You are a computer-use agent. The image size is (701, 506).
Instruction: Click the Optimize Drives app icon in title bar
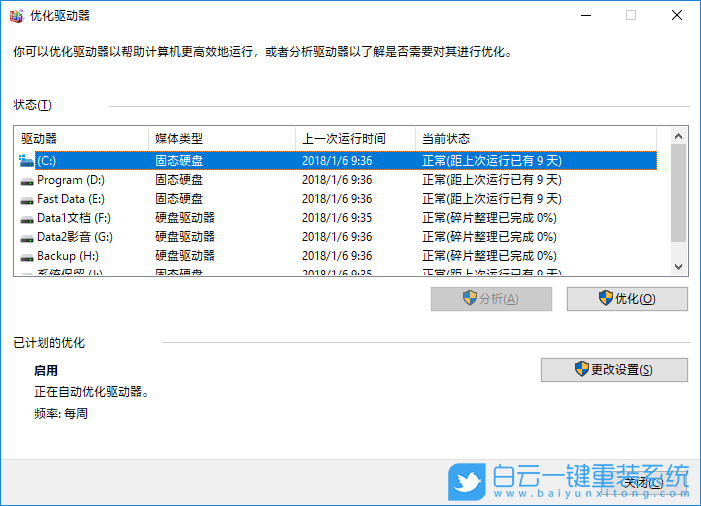coord(16,16)
